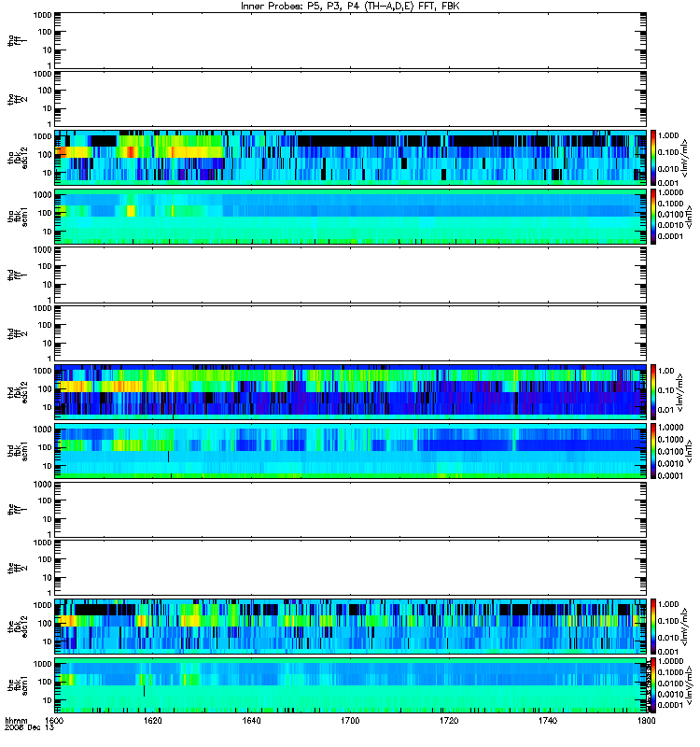Click the thd fbk edc12 panel label

pos(18,391)
